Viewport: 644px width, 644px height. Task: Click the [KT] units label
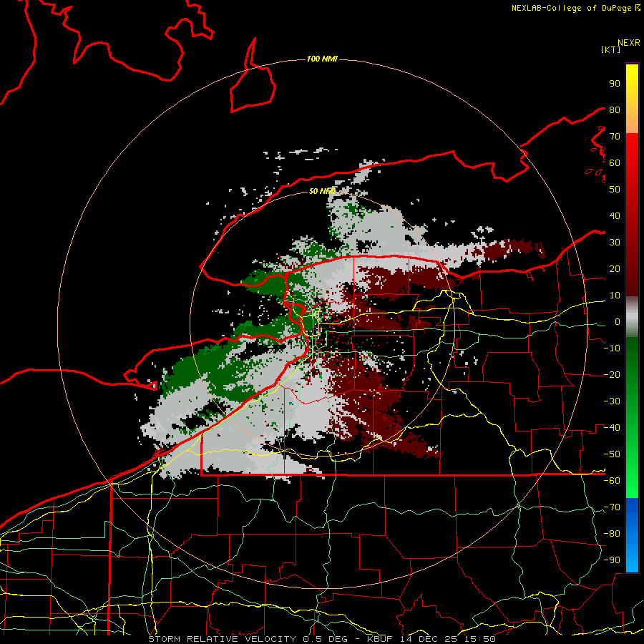611,49
